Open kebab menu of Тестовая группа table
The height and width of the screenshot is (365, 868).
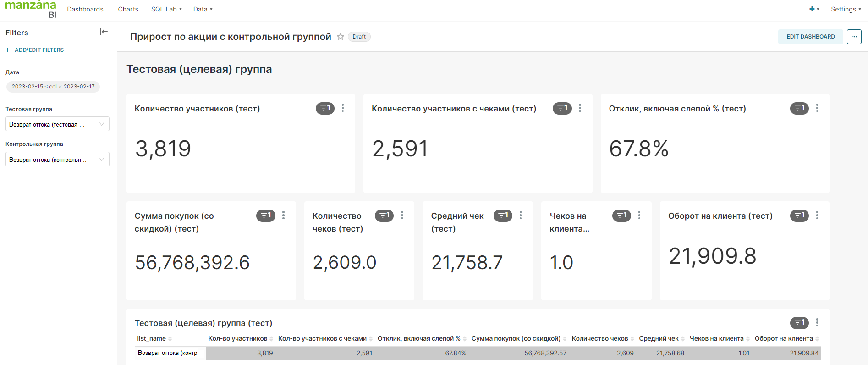click(817, 323)
